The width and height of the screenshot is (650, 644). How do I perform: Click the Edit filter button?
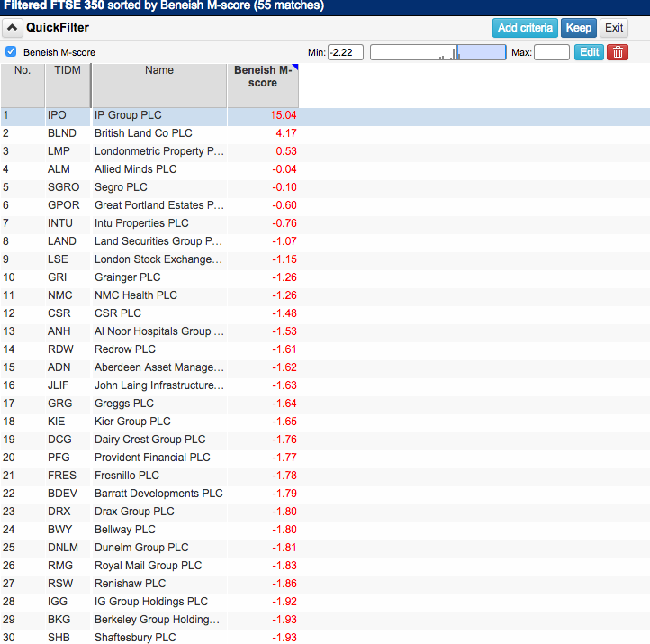pyautogui.click(x=589, y=52)
